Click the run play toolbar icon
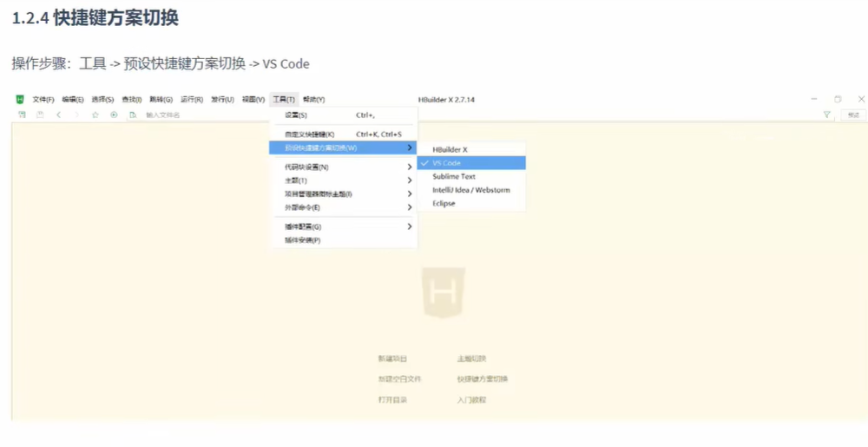 tap(114, 115)
